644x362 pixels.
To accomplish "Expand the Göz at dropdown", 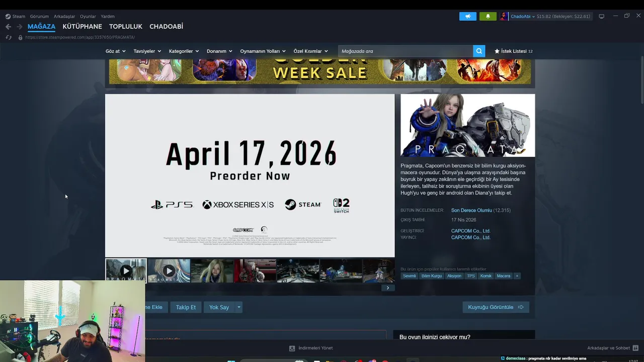I will tap(115, 51).
